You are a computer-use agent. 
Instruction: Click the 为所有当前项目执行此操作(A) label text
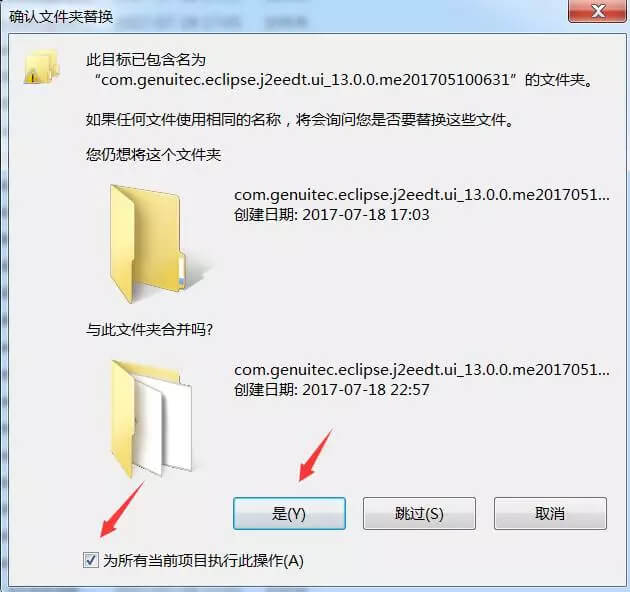[x=203, y=560]
